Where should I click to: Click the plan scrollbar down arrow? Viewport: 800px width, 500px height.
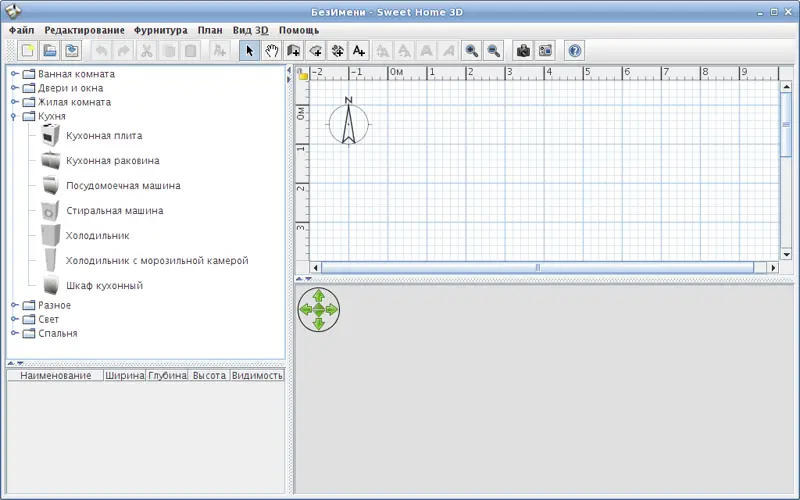(786, 254)
